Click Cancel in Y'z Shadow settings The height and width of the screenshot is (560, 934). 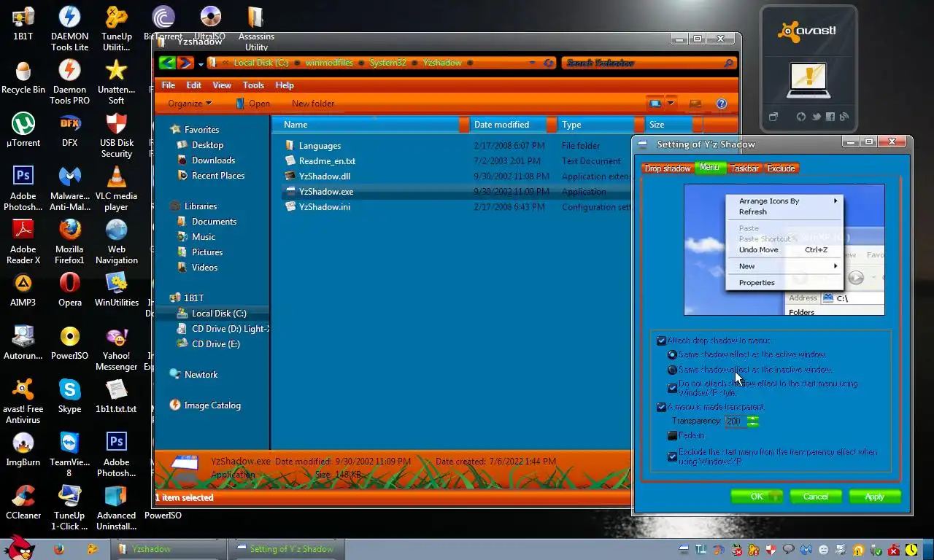tap(816, 497)
